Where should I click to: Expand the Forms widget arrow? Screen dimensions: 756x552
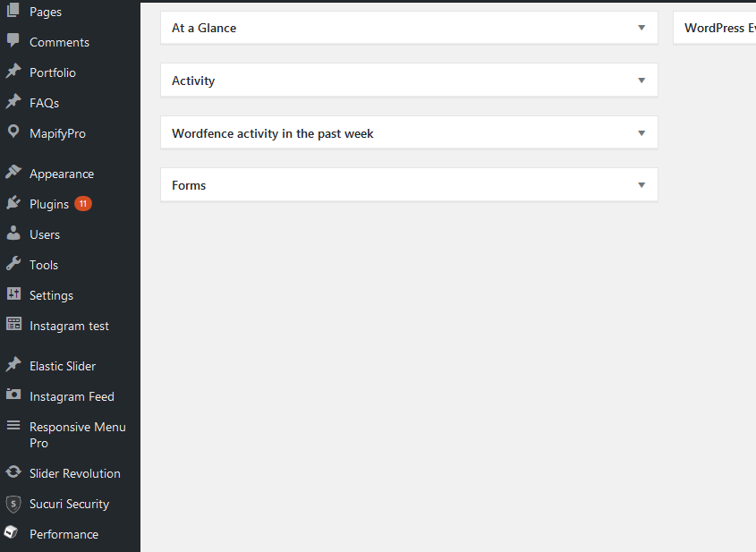pyautogui.click(x=641, y=185)
